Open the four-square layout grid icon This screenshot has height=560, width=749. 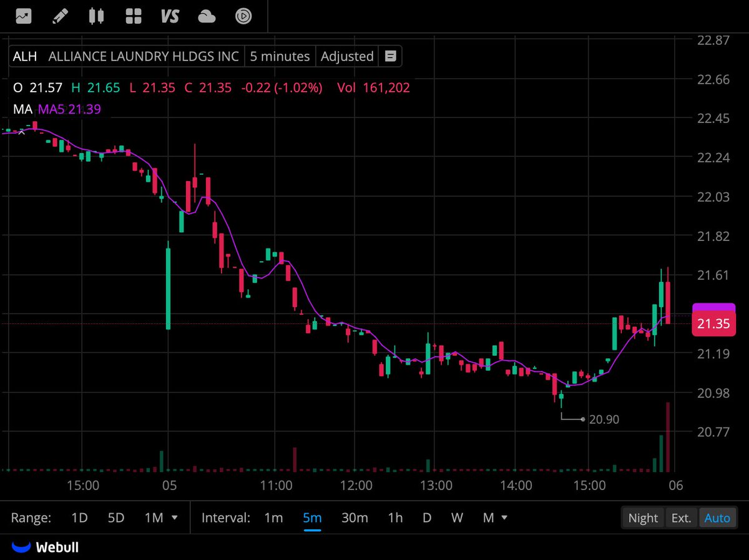(134, 16)
